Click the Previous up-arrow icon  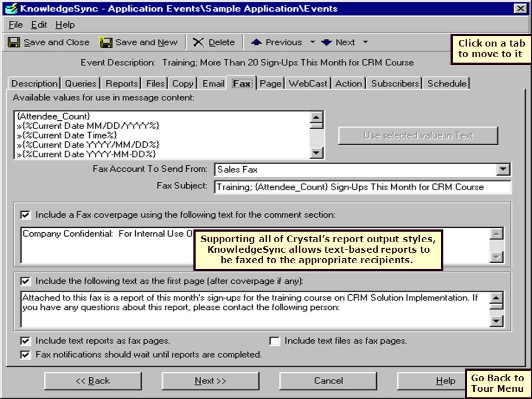coord(256,42)
